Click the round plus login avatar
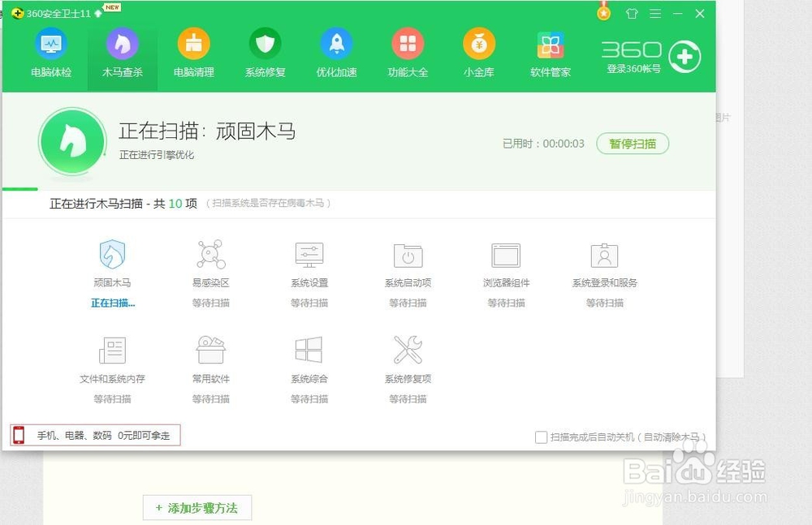 click(x=685, y=57)
